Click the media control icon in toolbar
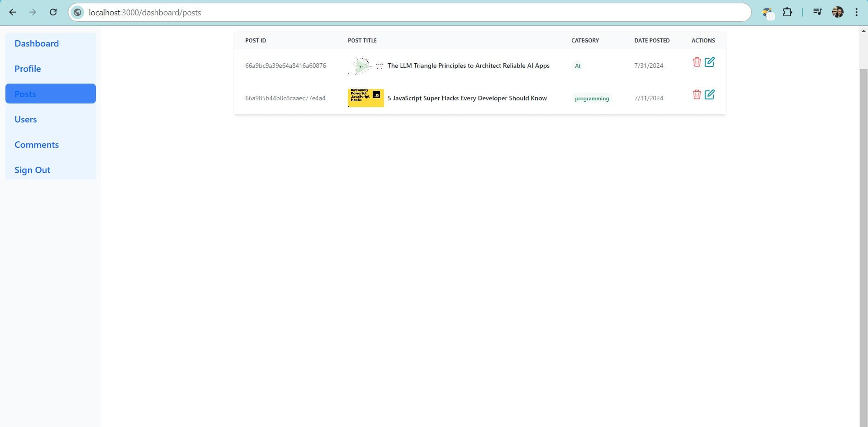The width and height of the screenshot is (868, 427). [817, 12]
